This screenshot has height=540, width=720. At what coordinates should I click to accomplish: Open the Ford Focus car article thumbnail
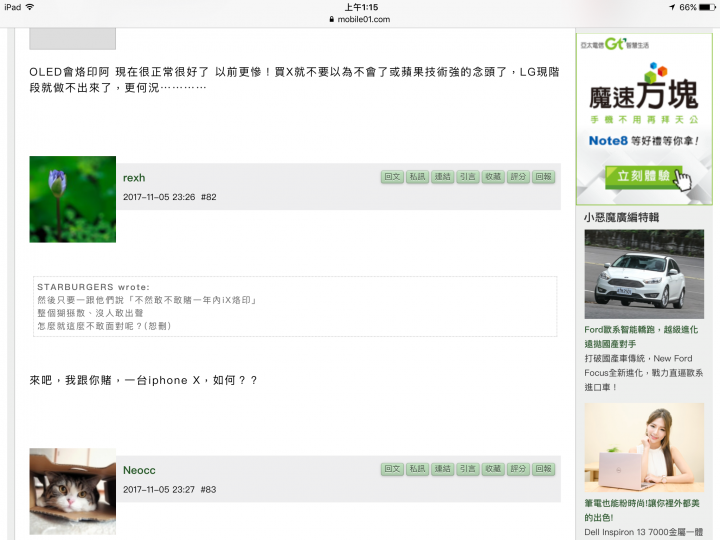[644, 274]
